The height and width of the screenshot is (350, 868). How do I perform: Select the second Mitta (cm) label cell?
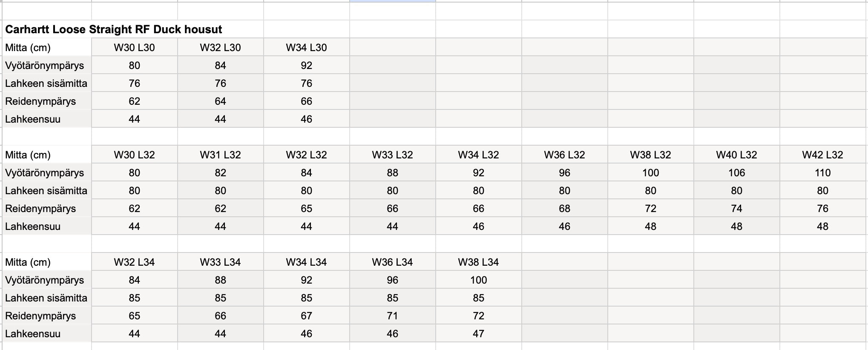pos(28,155)
